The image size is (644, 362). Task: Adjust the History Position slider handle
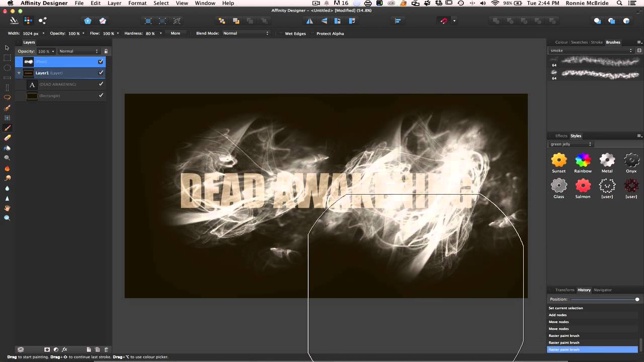coord(637,299)
